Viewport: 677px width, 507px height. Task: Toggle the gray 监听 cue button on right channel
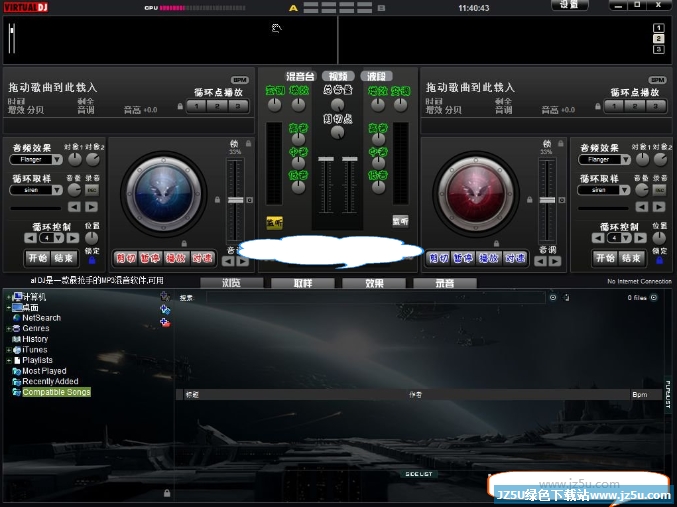coord(400,221)
